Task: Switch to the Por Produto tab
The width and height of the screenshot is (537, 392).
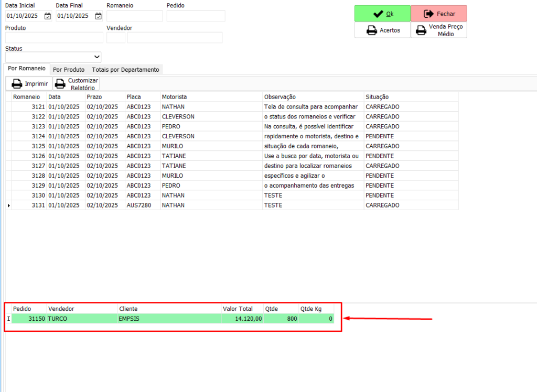Action: (x=69, y=69)
